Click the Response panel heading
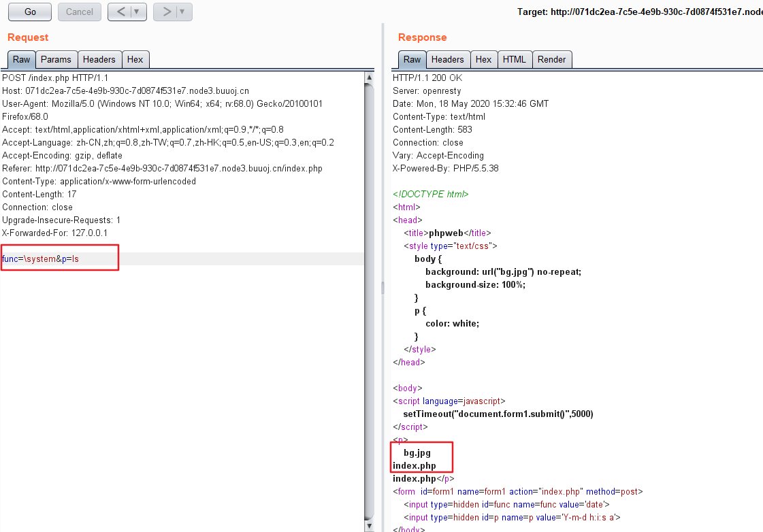 (x=423, y=37)
